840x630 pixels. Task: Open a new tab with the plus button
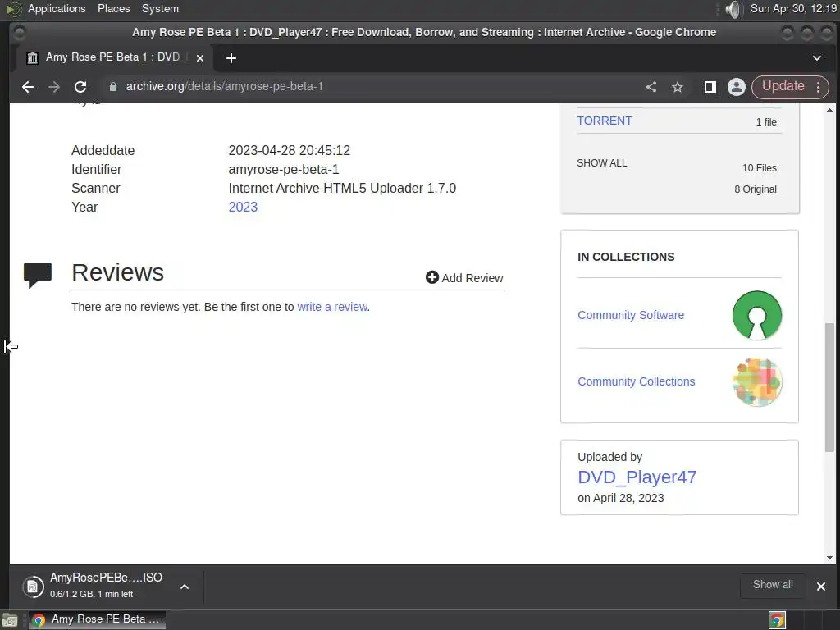(231, 58)
